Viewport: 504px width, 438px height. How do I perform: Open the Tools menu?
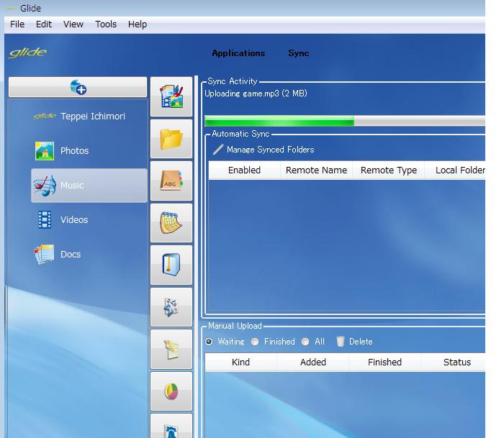106,24
